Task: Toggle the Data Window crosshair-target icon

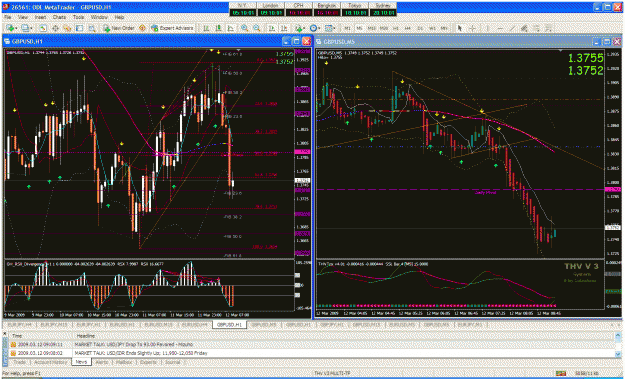Action: tap(55, 28)
